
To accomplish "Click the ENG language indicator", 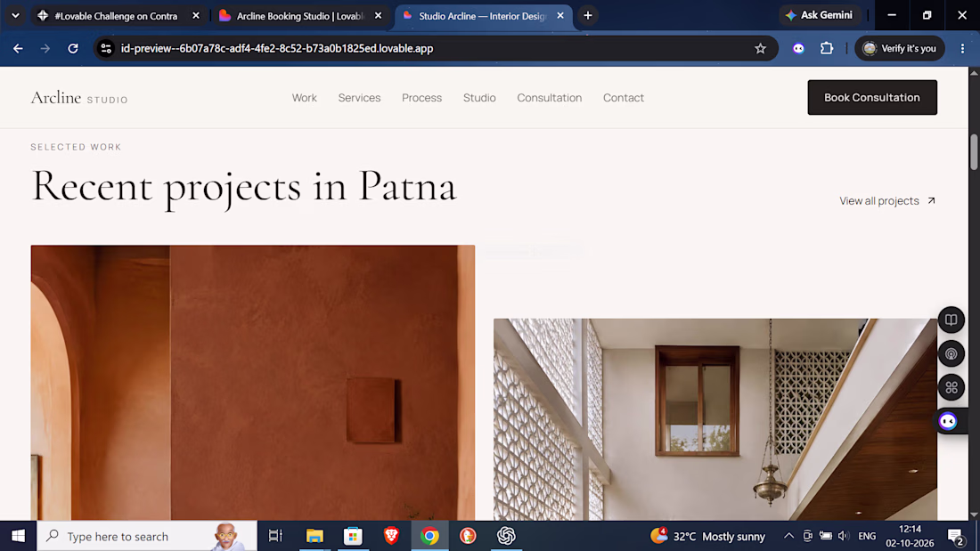I will coord(867,536).
